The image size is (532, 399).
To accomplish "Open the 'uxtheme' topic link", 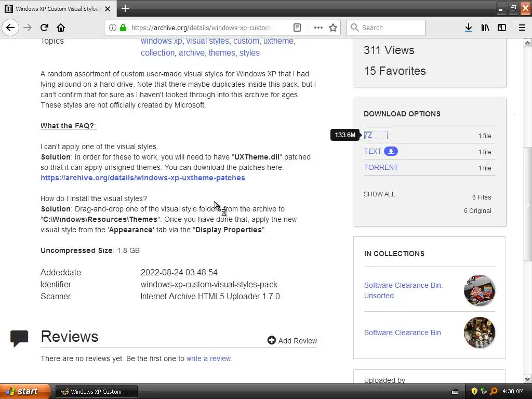I will click(x=278, y=41).
